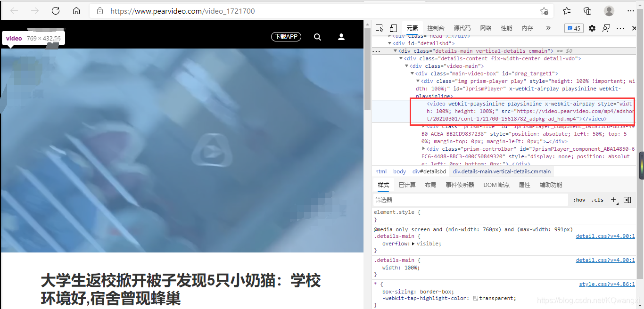Activate DevTools element inspector tool
Viewport: 644px width, 309px height.
click(380, 28)
